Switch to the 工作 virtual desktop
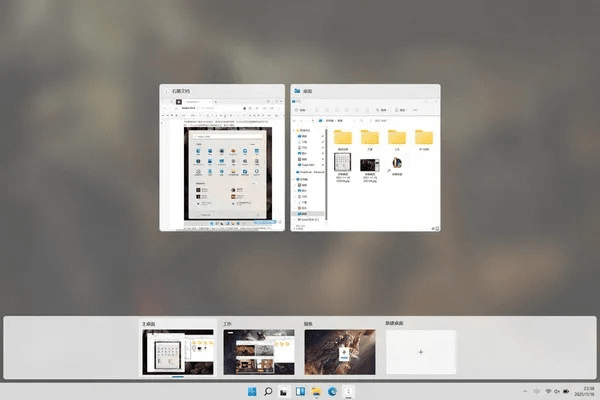Screen dimensions: 600x400 pyautogui.click(x=258, y=353)
